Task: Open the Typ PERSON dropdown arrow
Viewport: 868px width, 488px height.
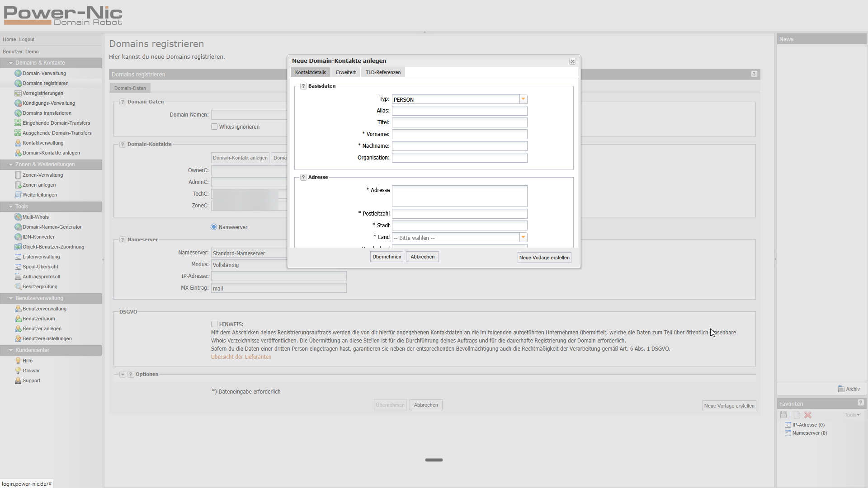Action: pyautogui.click(x=523, y=99)
